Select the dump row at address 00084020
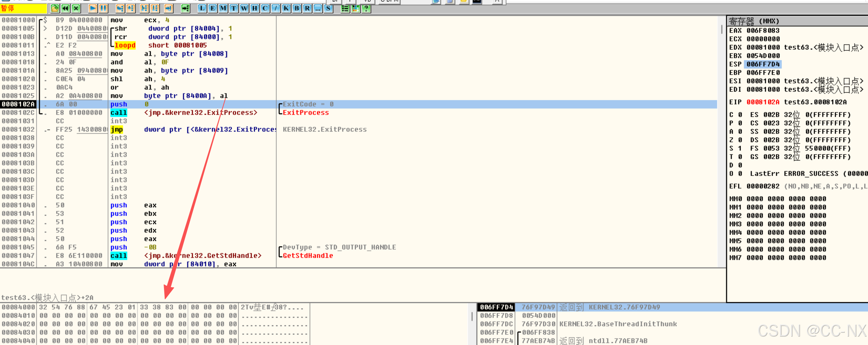 pos(155,324)
